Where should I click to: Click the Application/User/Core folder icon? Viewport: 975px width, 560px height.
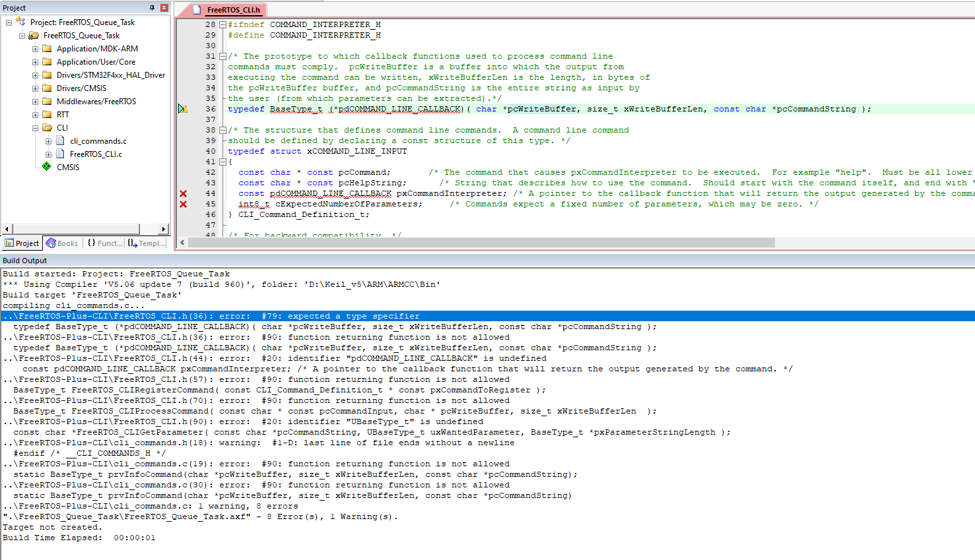[47, 62]
